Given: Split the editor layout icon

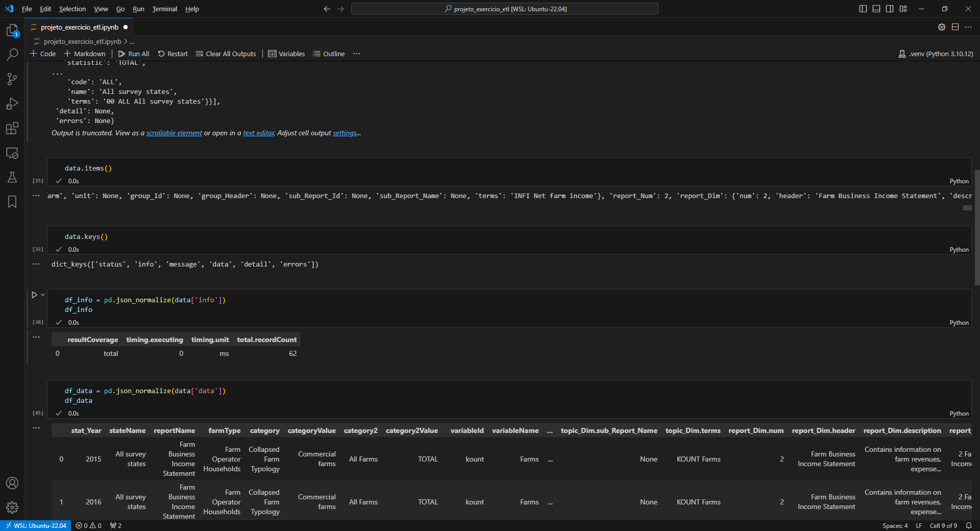Looking at the screenshot, I should pyautogui.click(x=955, y=27).
